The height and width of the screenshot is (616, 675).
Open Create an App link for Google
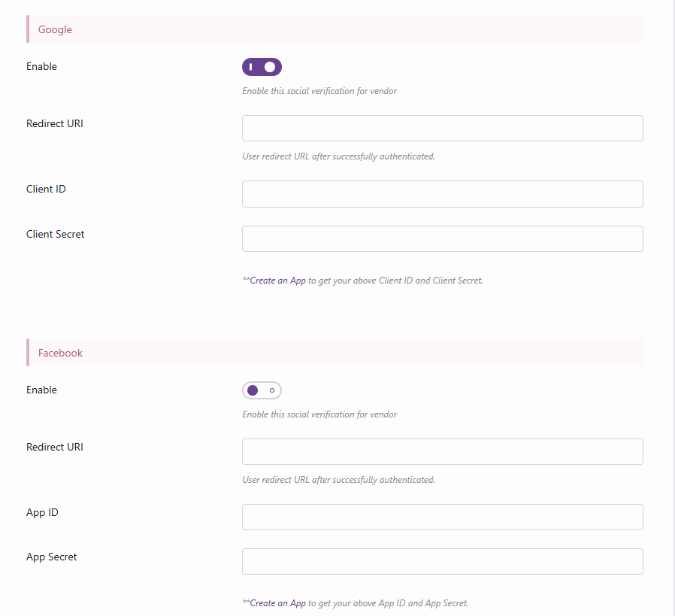(277, 281)
